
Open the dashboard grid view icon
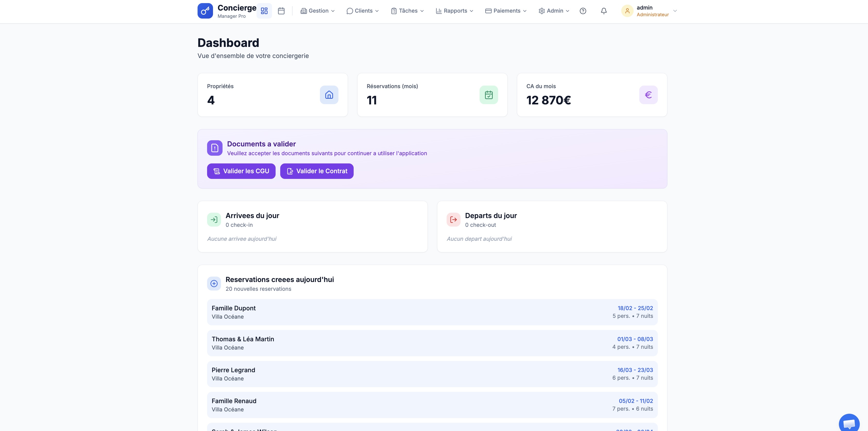[x=264, y=11]
